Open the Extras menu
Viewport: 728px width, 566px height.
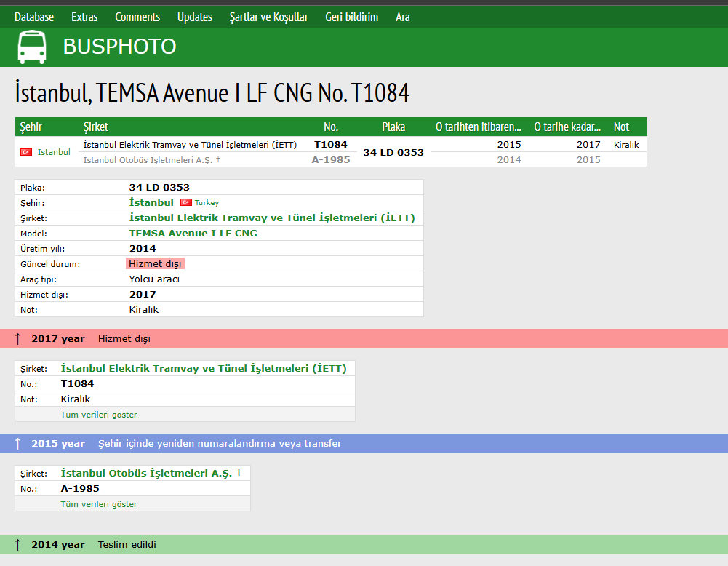click(x=84, y=17)
